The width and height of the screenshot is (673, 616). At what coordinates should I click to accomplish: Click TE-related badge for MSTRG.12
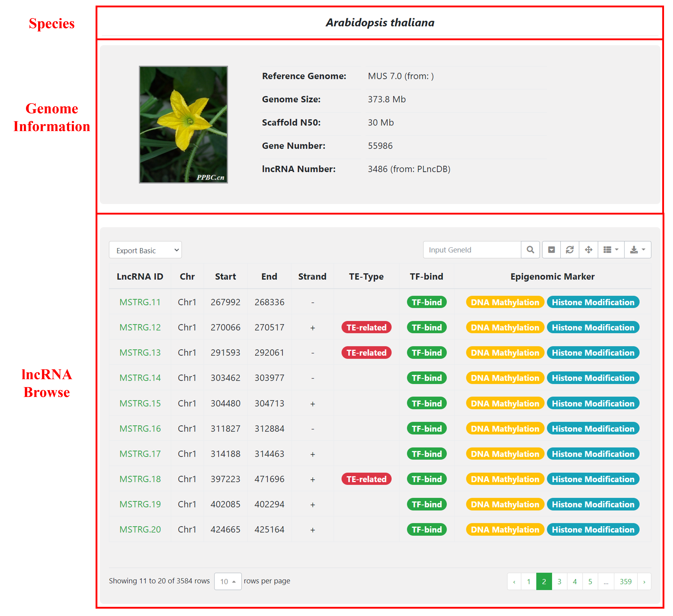pyautogui.click(x=366, y=327)
